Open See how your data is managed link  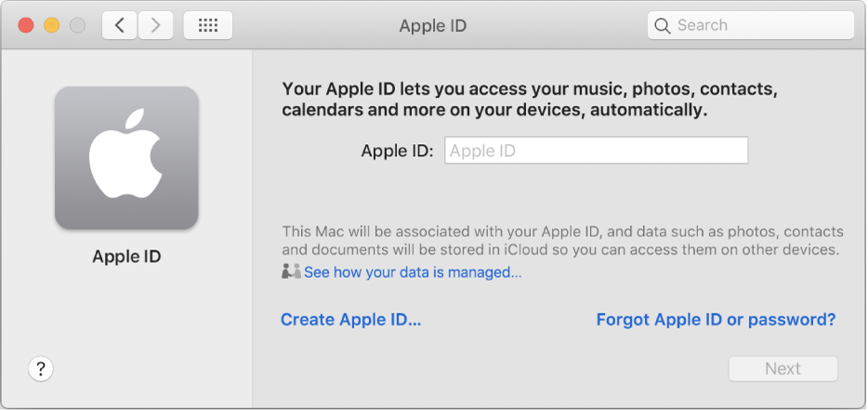coord(413,272)
